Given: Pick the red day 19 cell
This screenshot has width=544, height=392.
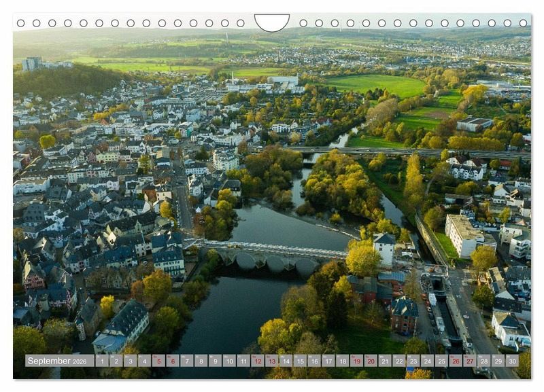Looking at the screenshot, I should (x=356, y=361).
